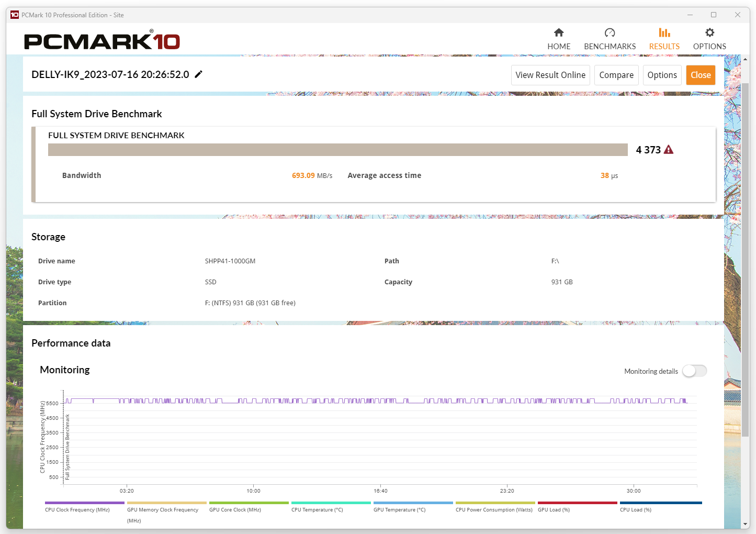The height and width of the screenshot is (534, 756).
Task: Click the Compare button
Action: tap(616, 75)
